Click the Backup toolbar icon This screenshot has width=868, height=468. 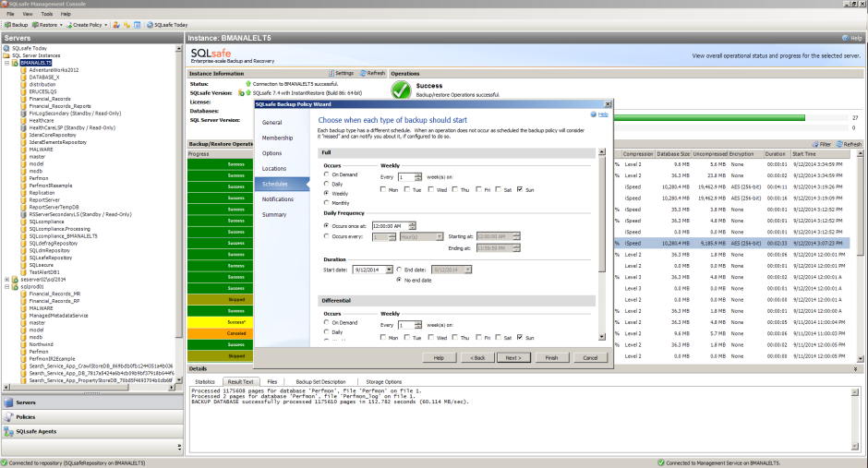(x=7, y=25)
